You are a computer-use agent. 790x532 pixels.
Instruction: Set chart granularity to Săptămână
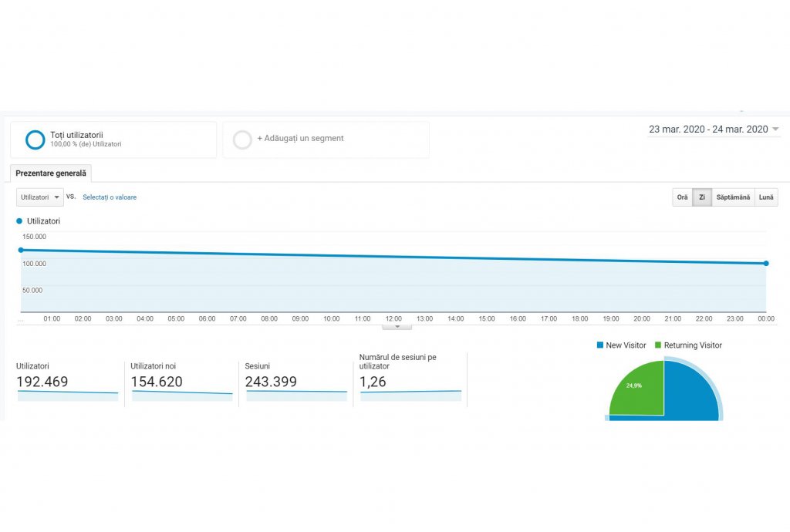pos(733,197)
